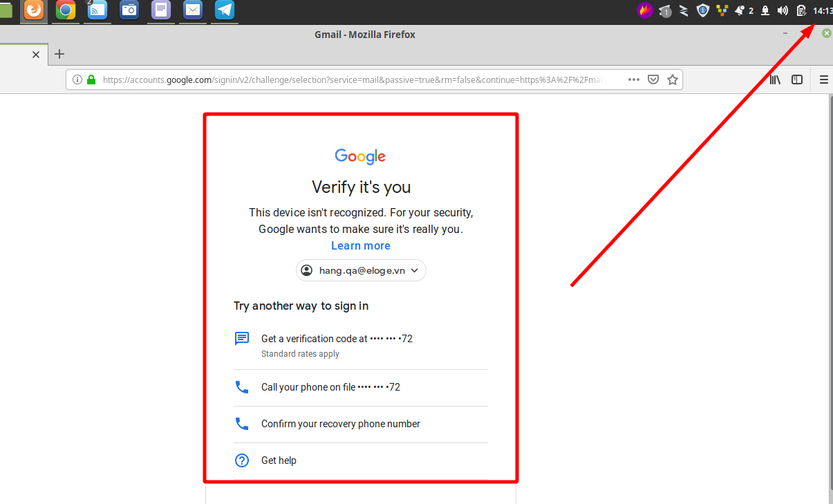Toggle Firefox sidebar view
833x504 pixels.
(797, 80)
